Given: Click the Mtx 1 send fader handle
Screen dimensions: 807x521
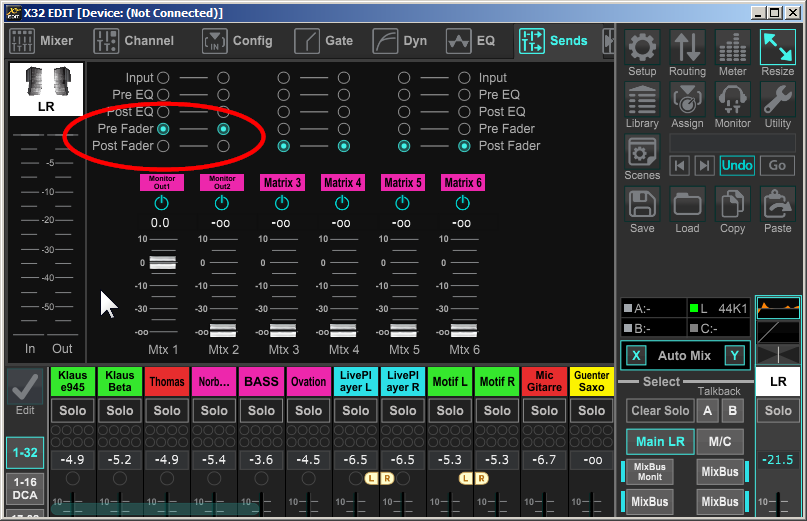Looking at the screenshot, I should click(163, 263).
